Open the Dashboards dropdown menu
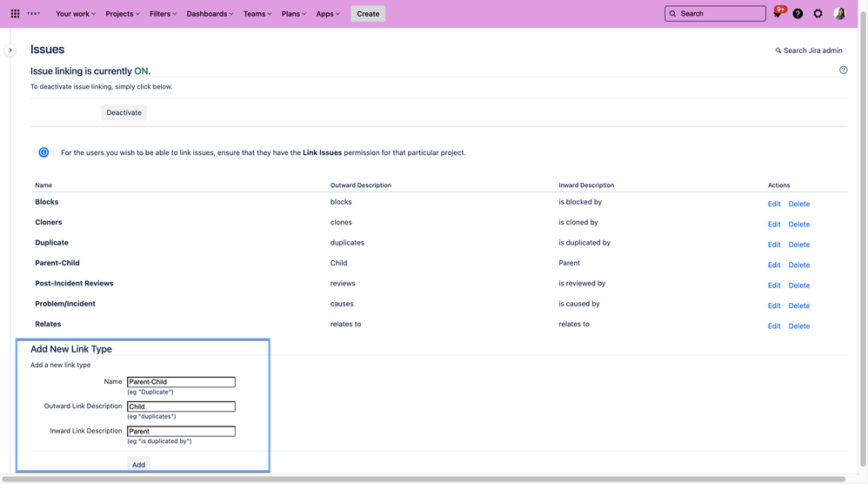 pos(210,14)
